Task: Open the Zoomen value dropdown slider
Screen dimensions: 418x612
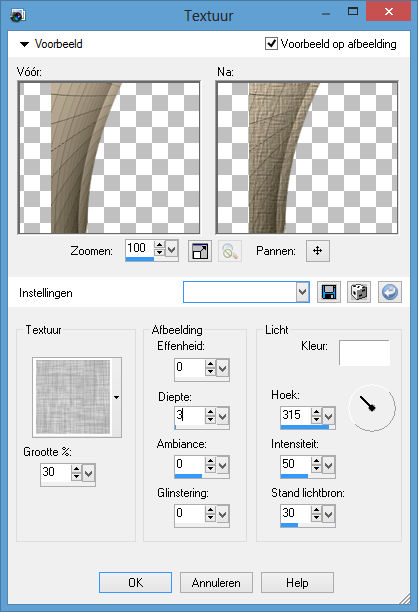Action: pyautogui.click(x=171, y=249)
